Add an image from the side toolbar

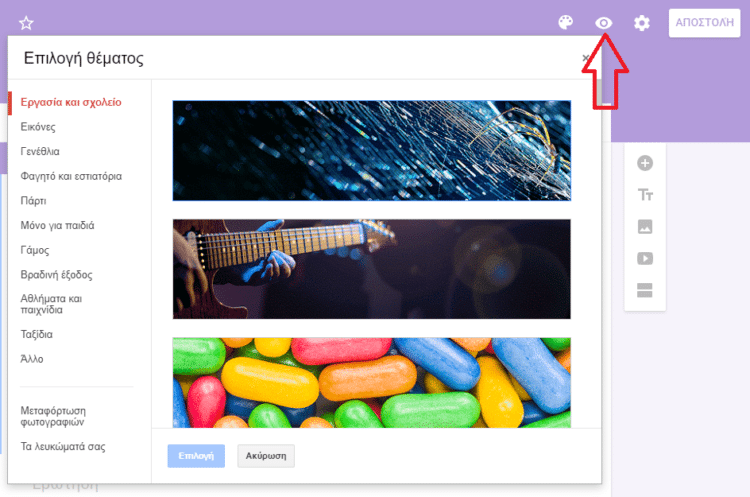coord(645,227)
